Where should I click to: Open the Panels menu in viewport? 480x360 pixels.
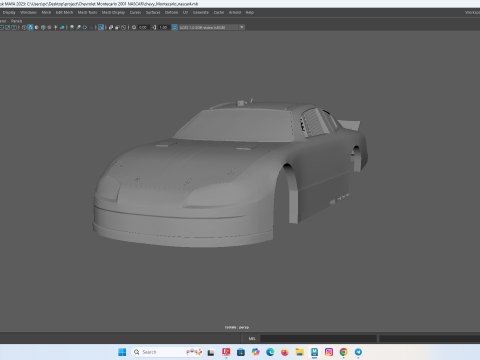coord(16,21)
